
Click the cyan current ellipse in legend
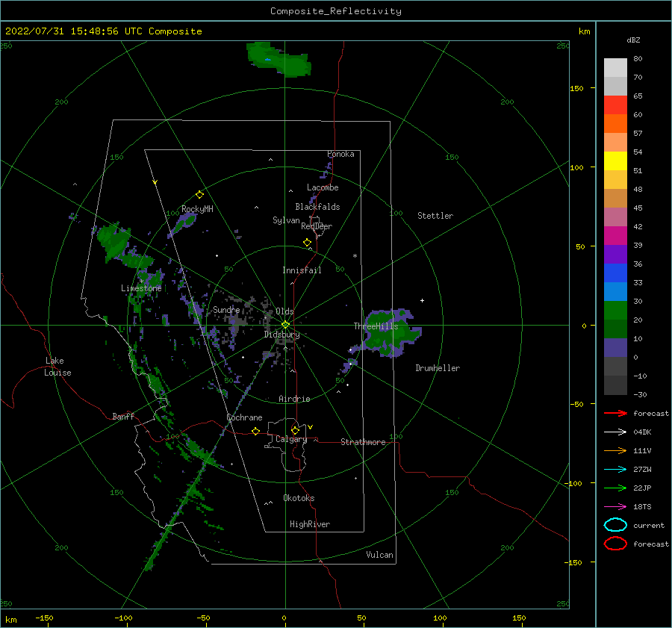(x=615, y=525)
